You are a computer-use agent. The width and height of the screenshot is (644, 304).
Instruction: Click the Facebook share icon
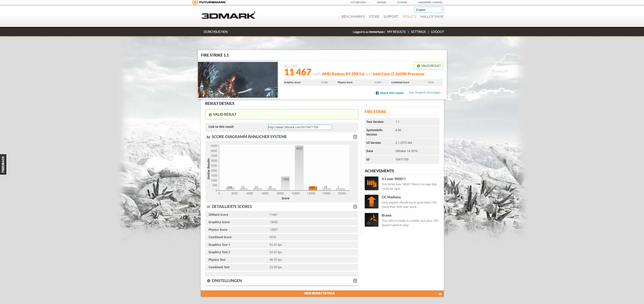[377, 93]
